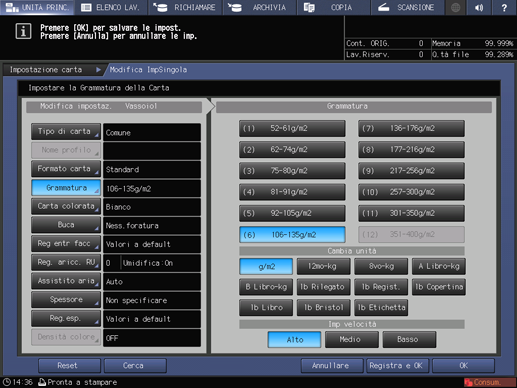
Task: Select weight (2) 62-74g/m2
Action: (292, 150)
